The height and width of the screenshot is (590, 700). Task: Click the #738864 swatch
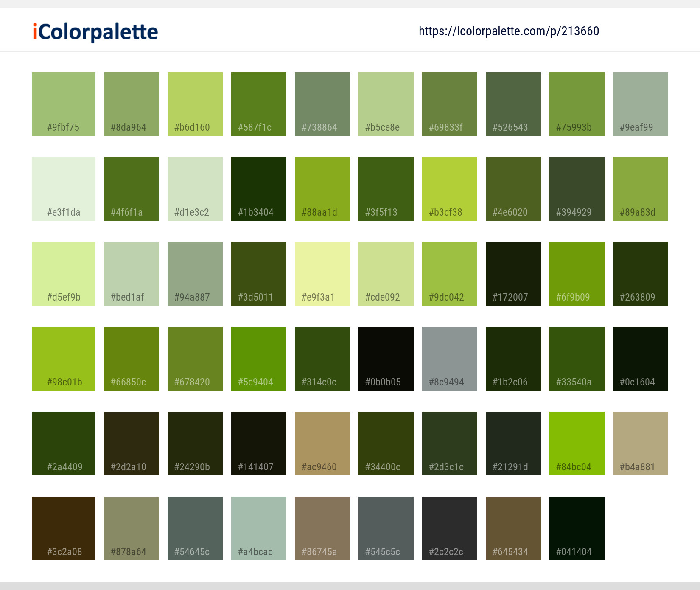click(x=322, y=104)
